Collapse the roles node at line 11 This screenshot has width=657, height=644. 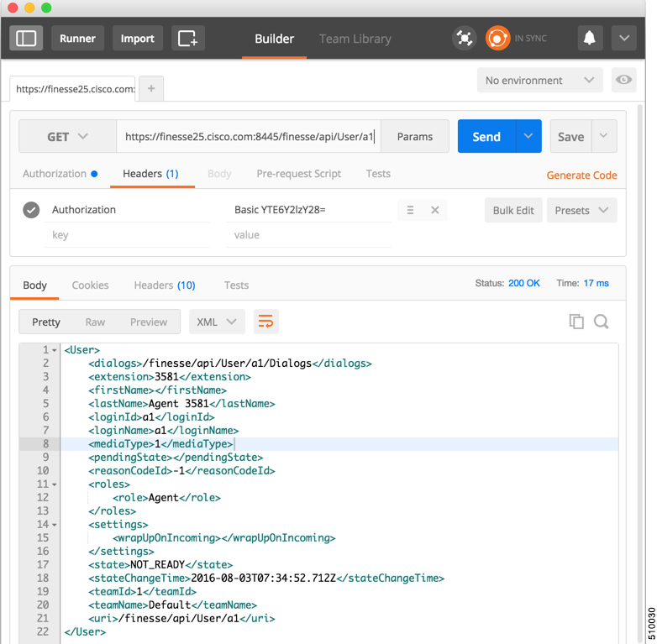pyautogui.click(x=55, y=484)
